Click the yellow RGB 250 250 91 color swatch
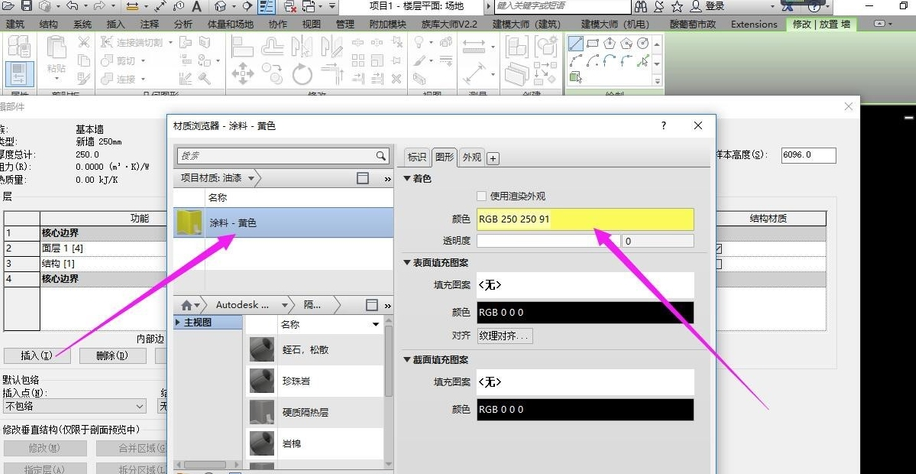This screenshot has height=474, width=916. coord(585,220)
